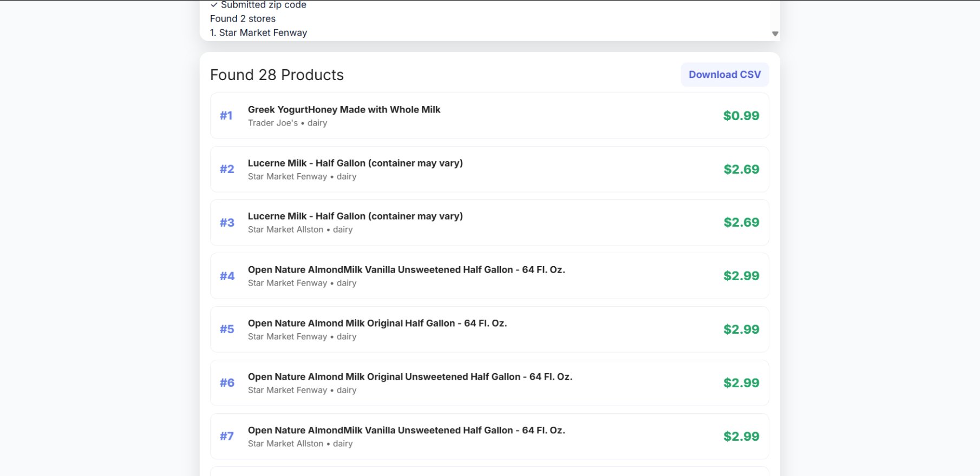Click the $0.99 price
This screenshot has width=980, height=476.
[x=741, y=116]
